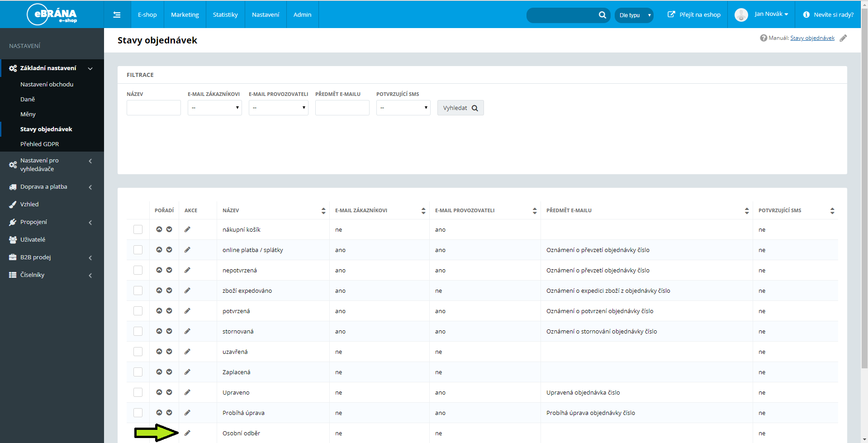This screenshot has height=443, width=868.
Task: Tick the checkbox for 'Upraveno'
Action: (138, 392)
